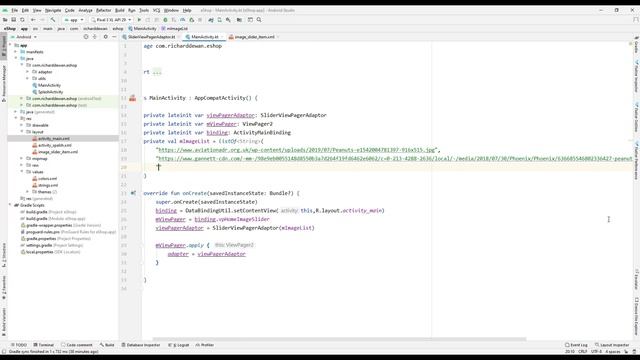Viewport: 640px width, 360px height.
Task: Click the UTF-8 encoding status entry
Action: [x=596, y=351]
